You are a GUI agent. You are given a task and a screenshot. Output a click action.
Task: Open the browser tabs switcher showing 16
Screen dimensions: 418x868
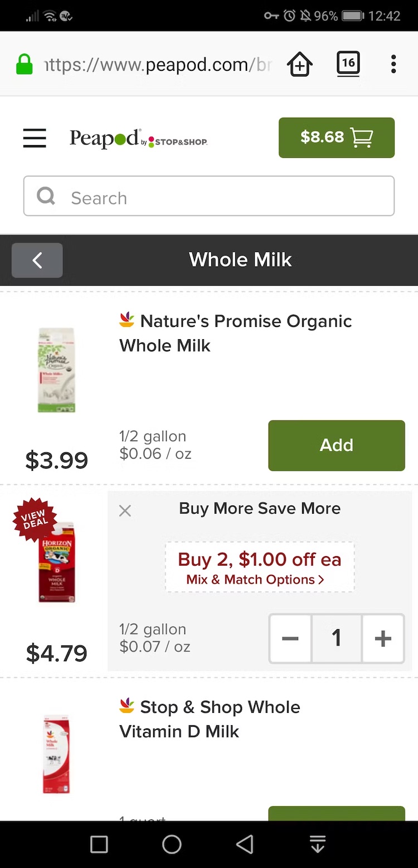click(x=348, y=64)
